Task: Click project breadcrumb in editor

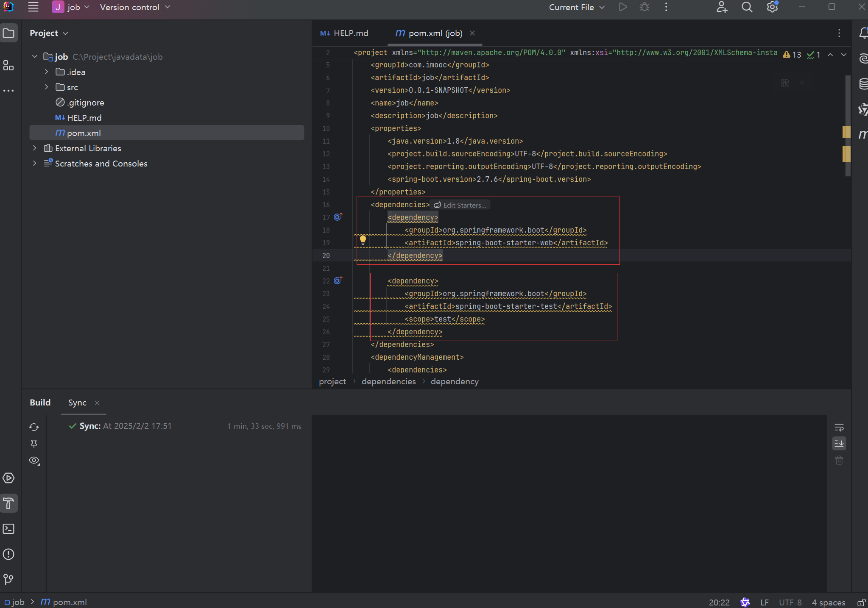Action: coord(332,381)
